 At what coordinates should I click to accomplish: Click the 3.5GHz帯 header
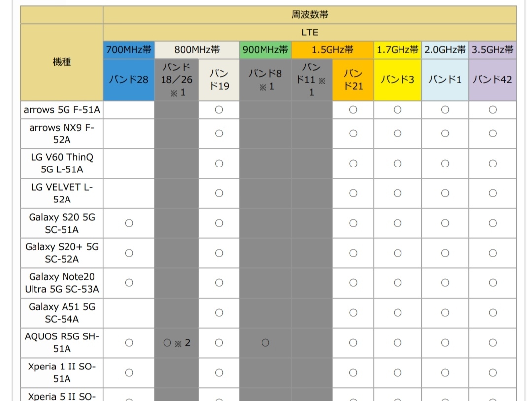tap(492, 50)
